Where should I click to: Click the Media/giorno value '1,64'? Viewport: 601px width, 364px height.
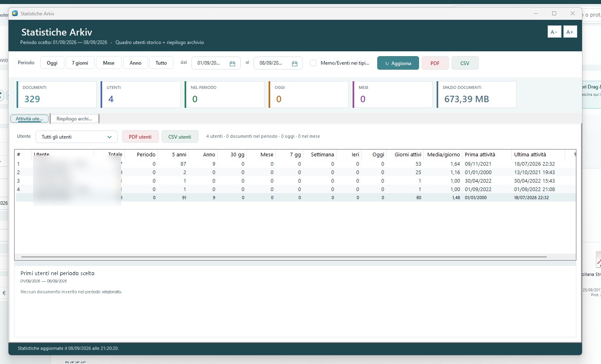[x=455, y=164]
